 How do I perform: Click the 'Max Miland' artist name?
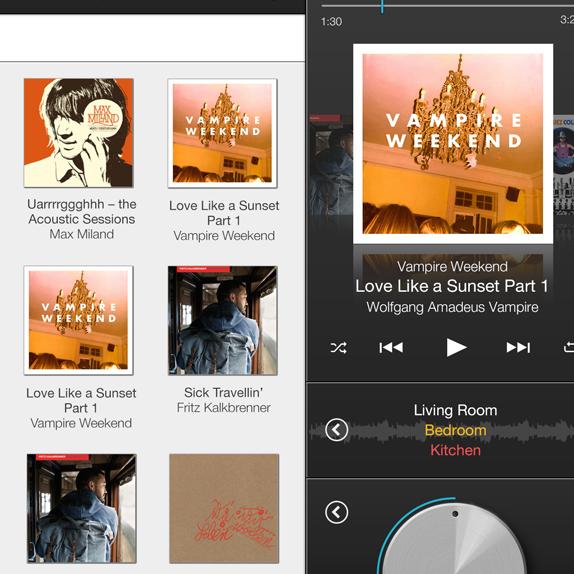point(82,234)
